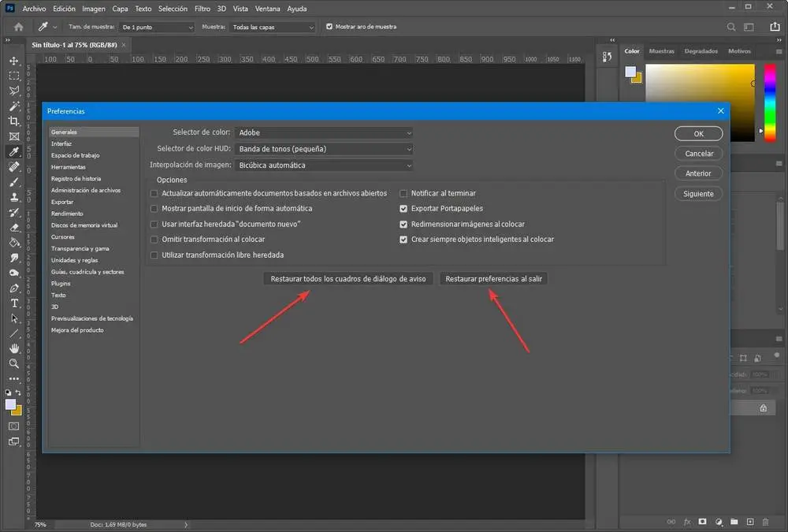Click the foreground color swatch in the Color panel
This screenshot has height=532, width=788.
tap(630, 72)
